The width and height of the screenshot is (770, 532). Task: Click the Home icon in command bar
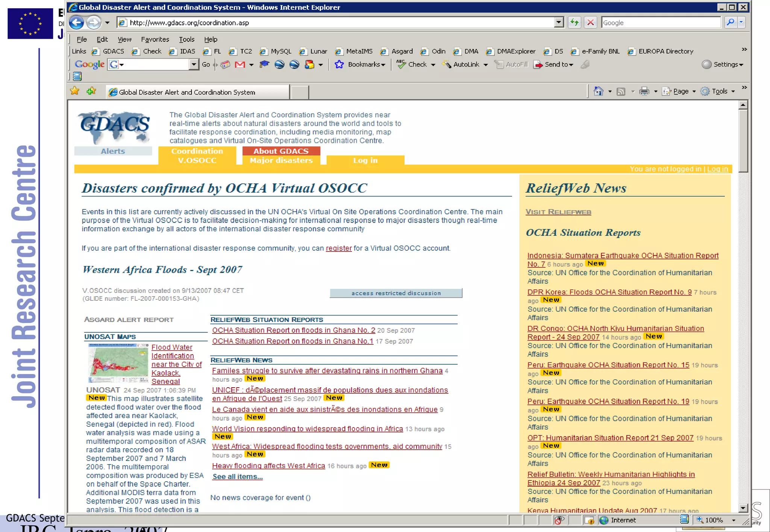pos(598,91)
